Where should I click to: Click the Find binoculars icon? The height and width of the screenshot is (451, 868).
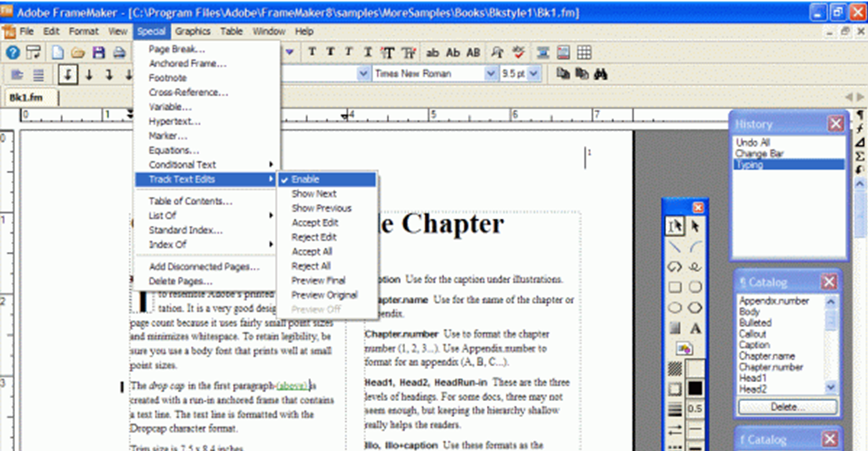click(600, 74)
